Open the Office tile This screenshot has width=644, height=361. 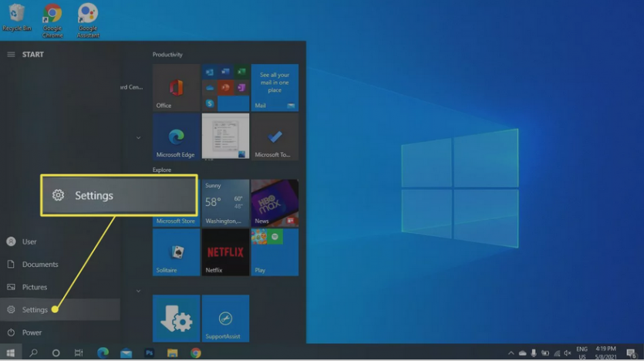point(176,87)
